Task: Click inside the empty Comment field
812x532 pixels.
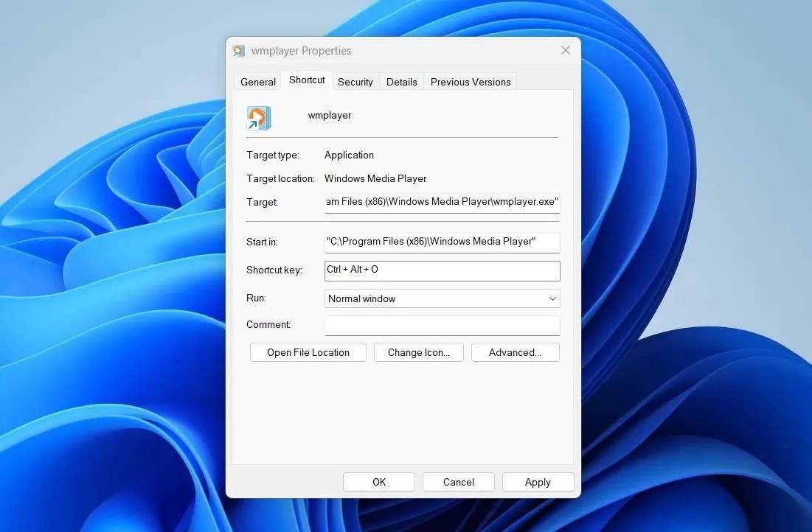Action: pos(441,325)
